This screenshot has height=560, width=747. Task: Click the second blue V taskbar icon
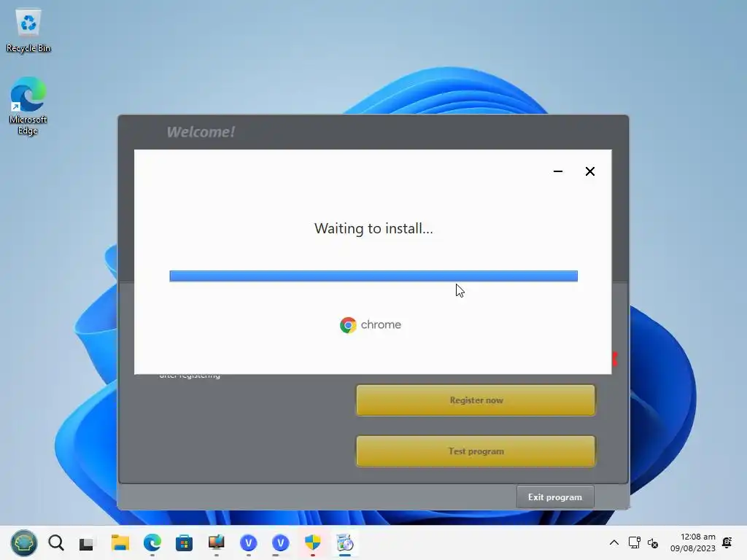pyautogui.click(x=281, y=542)
